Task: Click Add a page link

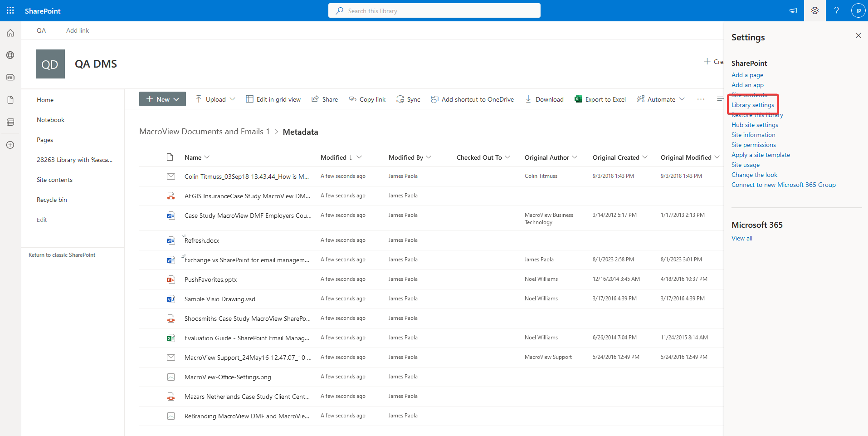Action: tap(747, 75)
